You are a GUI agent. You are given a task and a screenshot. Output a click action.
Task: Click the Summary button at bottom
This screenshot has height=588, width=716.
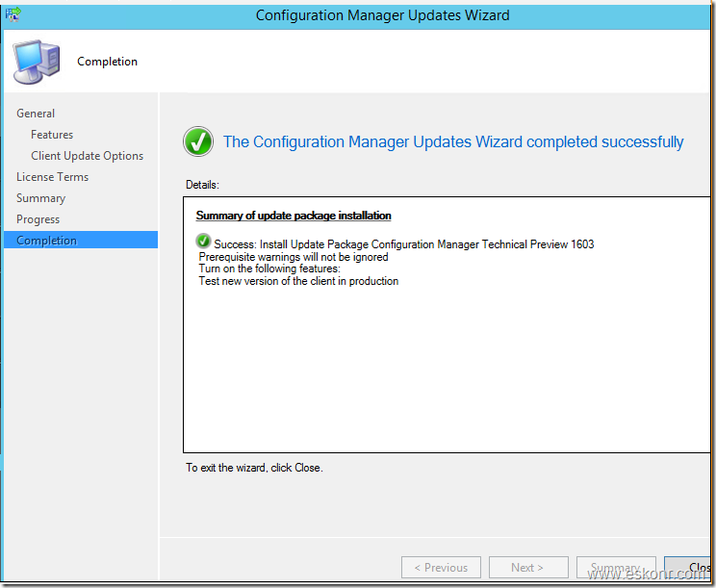[615, 568]
